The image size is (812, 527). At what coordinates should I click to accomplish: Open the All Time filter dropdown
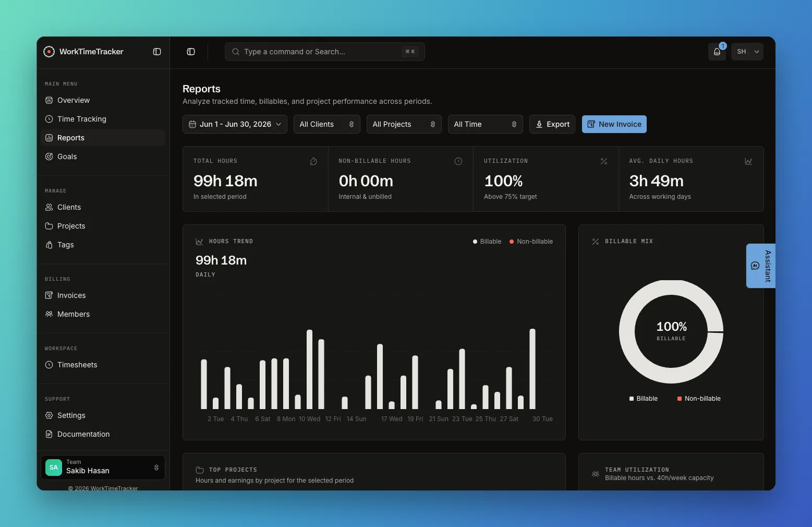pyautogui.click(x=485, y=124)
